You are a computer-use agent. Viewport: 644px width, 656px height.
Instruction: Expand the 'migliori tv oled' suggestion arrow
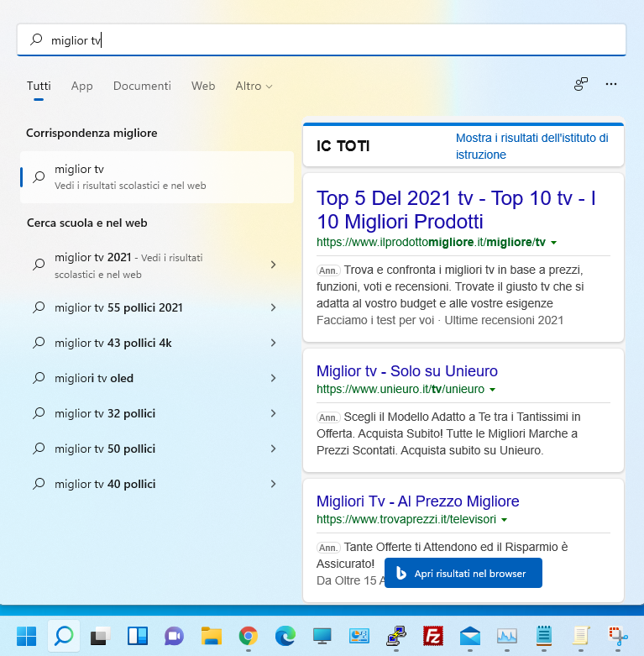273,378
